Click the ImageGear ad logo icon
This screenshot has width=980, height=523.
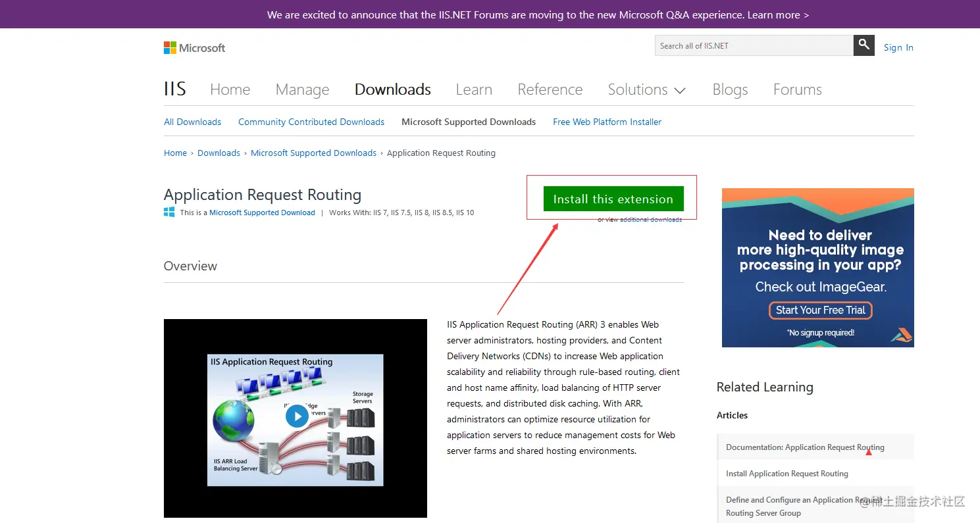(x=902, y=334)
